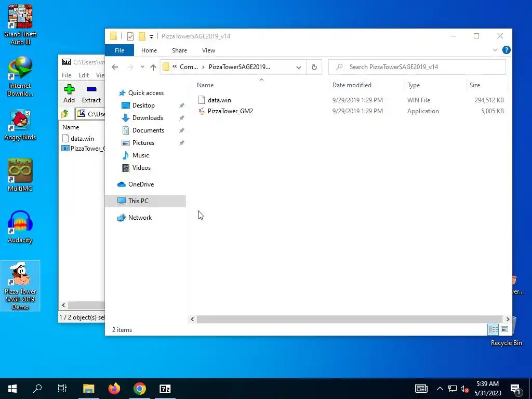Image resolution: width=532 pixels, height=399 pixels.
Task: Open the notification center
Action: [x=516, y=389]
